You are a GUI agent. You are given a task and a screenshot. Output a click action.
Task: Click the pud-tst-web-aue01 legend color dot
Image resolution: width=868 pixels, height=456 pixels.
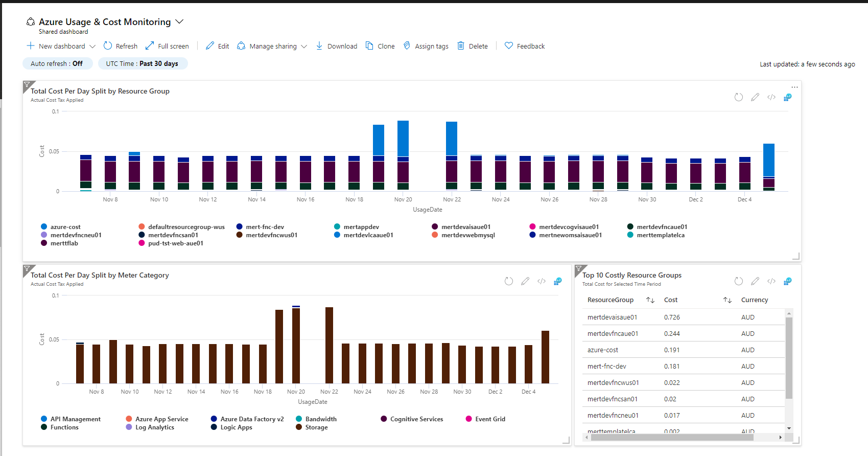point(142,243)
